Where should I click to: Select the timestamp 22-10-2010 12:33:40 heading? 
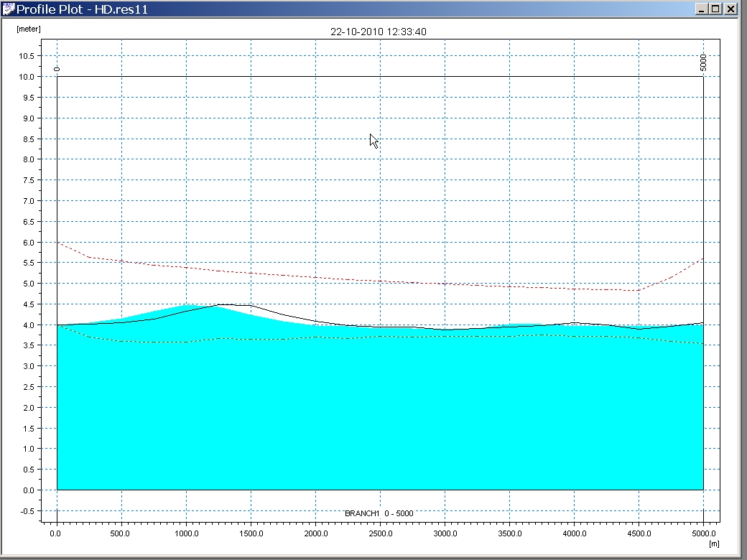(379, 32)
